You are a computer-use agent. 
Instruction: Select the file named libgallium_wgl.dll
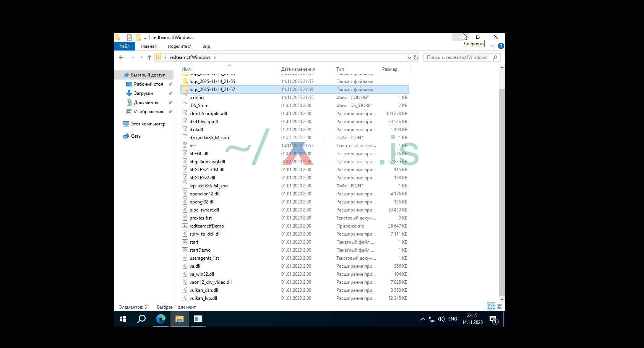[207, 162]
